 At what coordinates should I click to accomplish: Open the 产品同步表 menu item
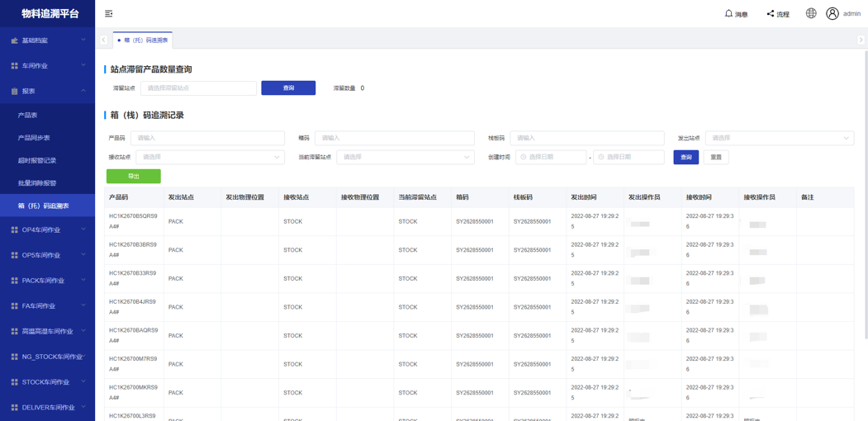click(34, 138)
